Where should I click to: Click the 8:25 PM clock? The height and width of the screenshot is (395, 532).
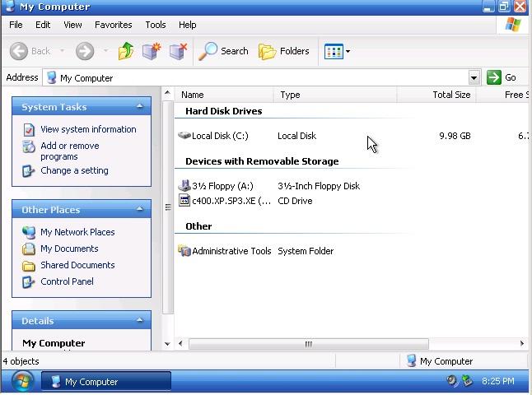click(x=497, y=381)
